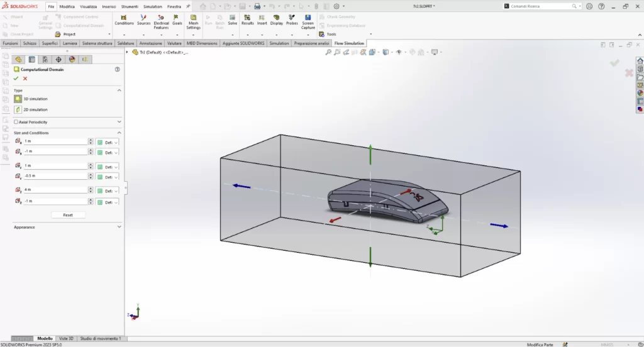Select the 2D simulation type
This screenshot has width=644, height=347.
click(x=18, y=109)
